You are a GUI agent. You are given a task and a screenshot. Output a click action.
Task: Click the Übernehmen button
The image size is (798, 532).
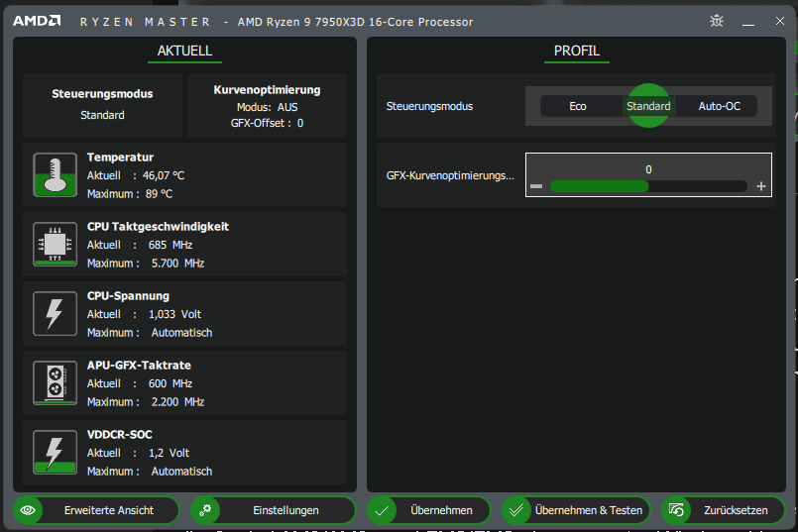[x=428, y=510]
